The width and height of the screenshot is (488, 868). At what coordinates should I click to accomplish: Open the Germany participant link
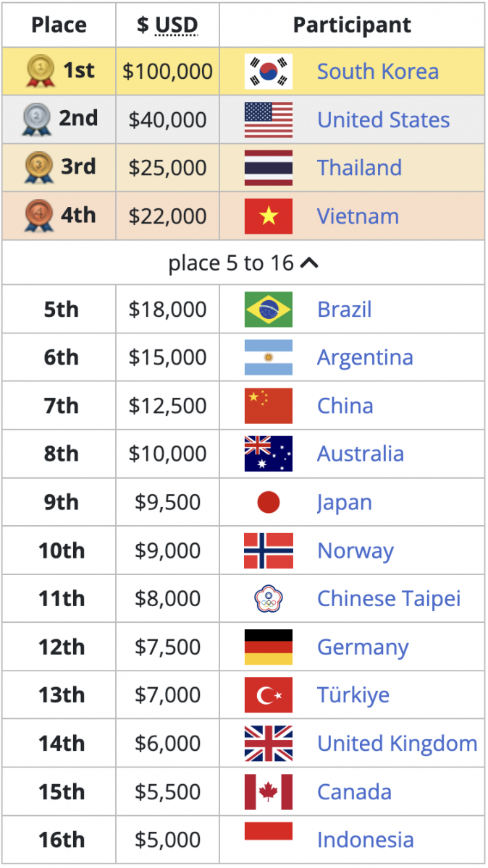click(363, 647)
